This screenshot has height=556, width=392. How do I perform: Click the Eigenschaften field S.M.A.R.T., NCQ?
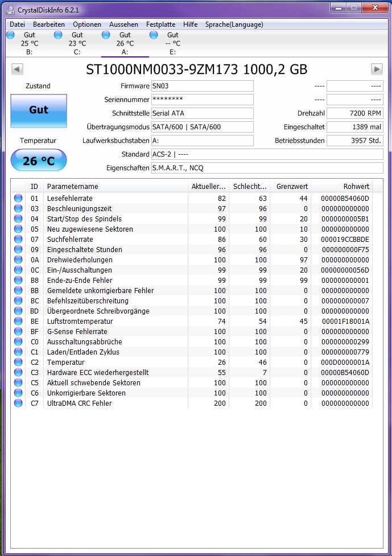[x=267, y=168]
